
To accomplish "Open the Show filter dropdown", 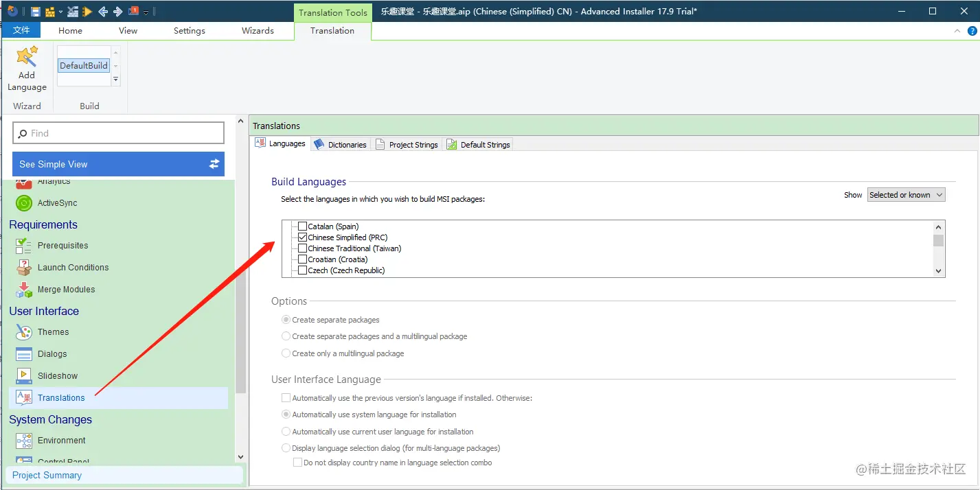I will point(907,195).
